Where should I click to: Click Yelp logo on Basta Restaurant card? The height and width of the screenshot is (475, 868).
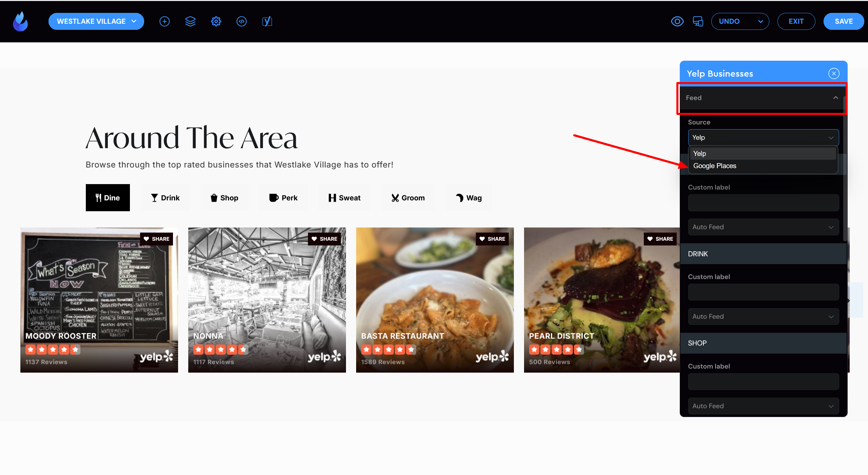tap(492, 357)
